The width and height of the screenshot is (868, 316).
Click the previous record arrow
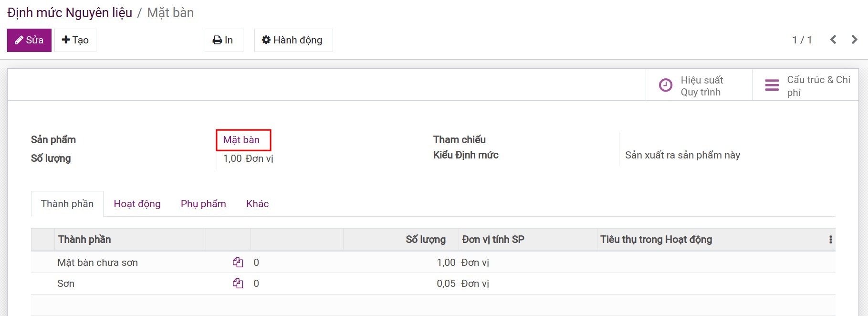(833, 40)
